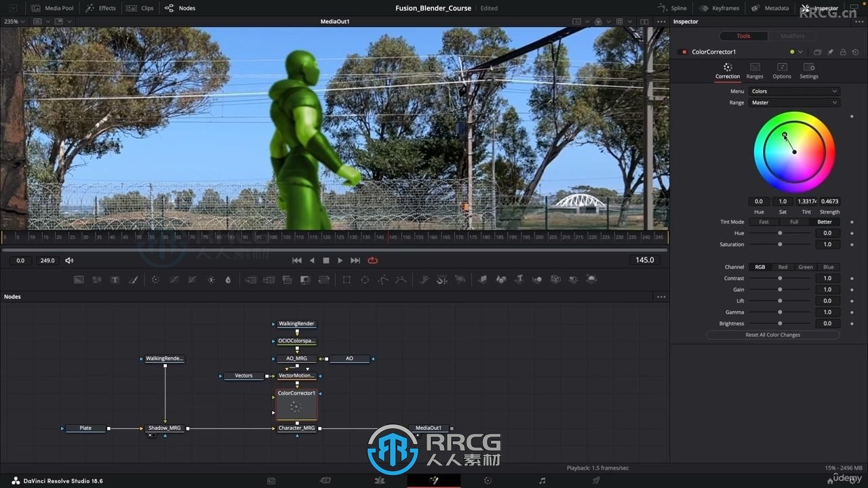Switch to the Modifiers tab
Screen dimensions: 868x488
pos(792,36)
